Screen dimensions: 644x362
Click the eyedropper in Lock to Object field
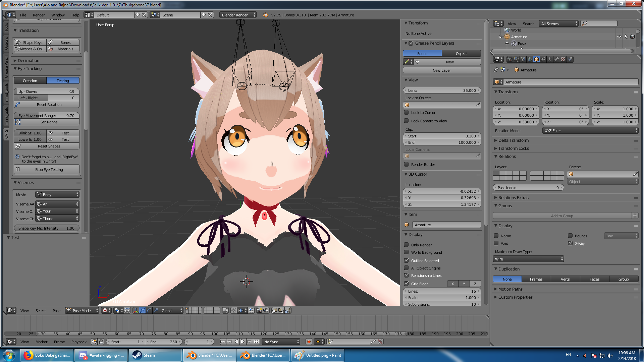[x=478, y=105]
